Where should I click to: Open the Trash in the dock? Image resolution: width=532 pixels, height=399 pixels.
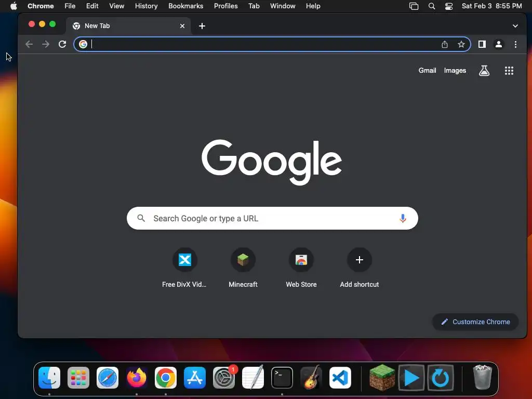pos(482,378)
